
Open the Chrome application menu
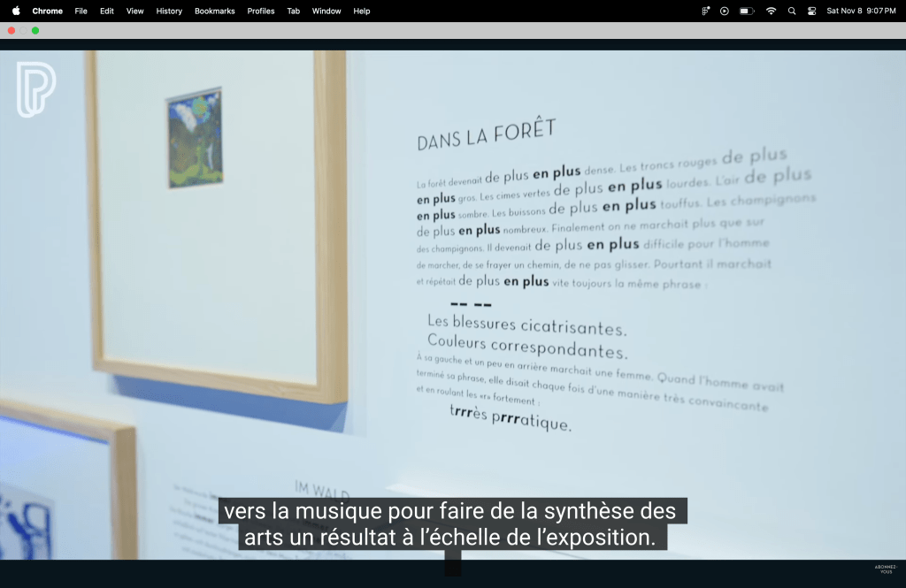point(48,11)
